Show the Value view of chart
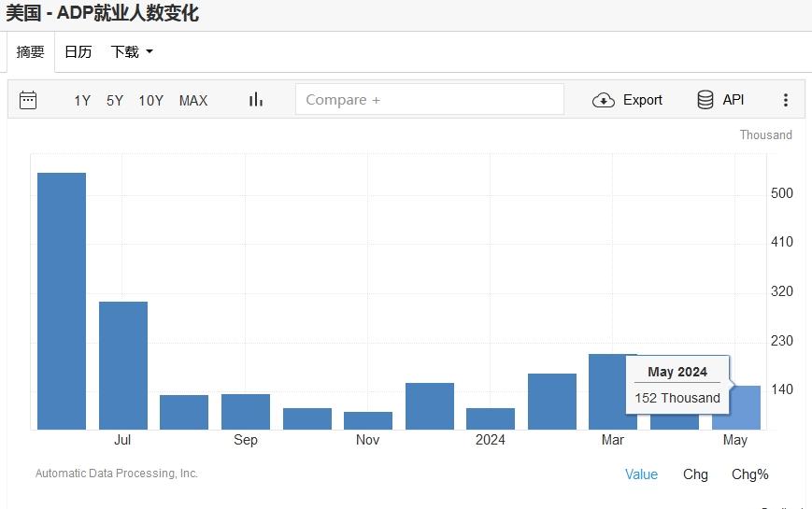 (641, 474)
